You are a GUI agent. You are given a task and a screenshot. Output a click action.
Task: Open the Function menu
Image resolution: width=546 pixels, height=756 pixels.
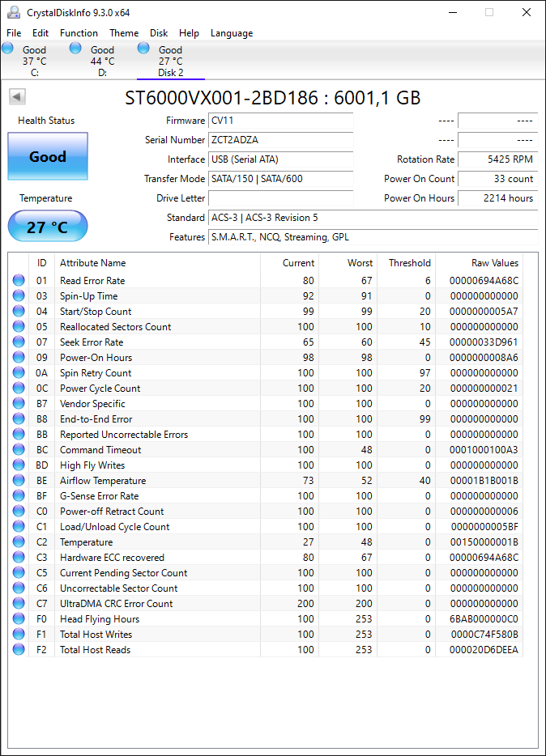point(79,33)
